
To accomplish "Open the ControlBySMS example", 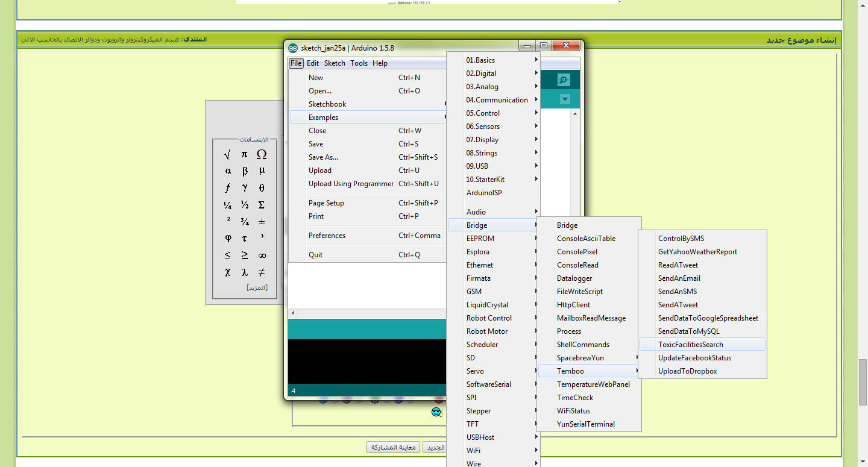I will click(702, 239).
